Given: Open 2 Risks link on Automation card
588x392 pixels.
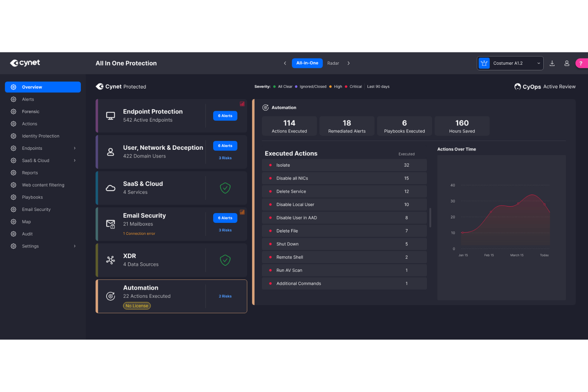Looking at the screenshot, I should (x=225, y=296).
